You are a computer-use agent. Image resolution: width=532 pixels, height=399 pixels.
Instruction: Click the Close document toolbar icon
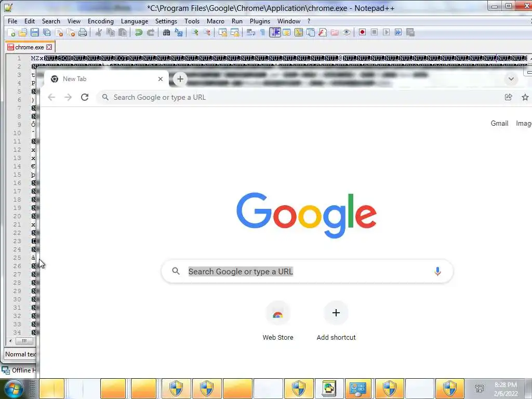[59, 32]
